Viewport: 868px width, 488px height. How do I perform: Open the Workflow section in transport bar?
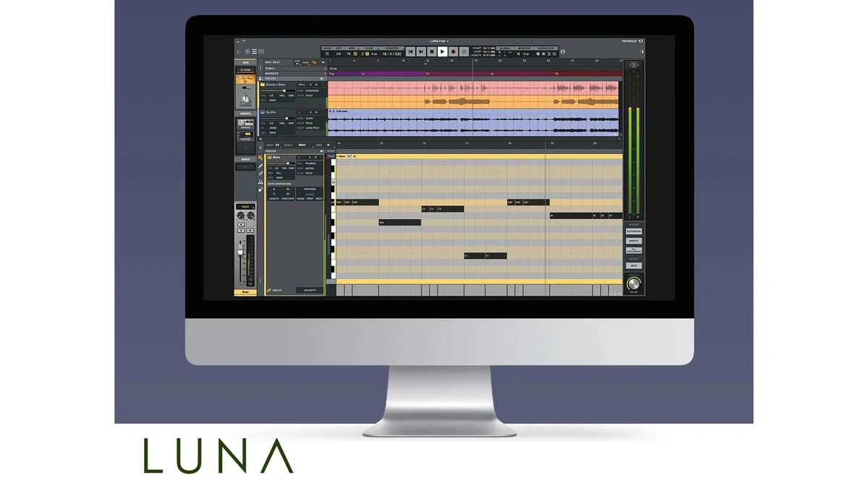pos(546,48)
